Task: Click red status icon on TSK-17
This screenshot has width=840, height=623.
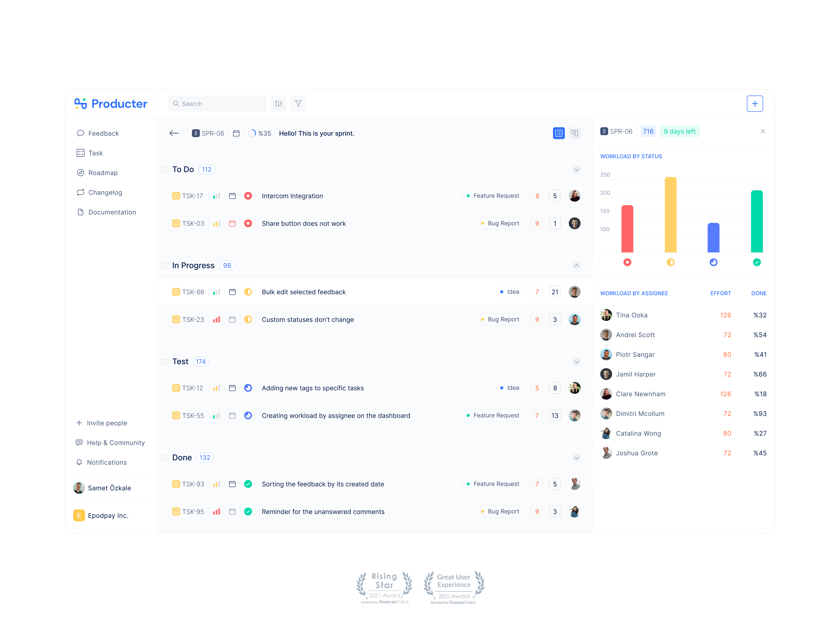Action: click(x=248, y=196)
